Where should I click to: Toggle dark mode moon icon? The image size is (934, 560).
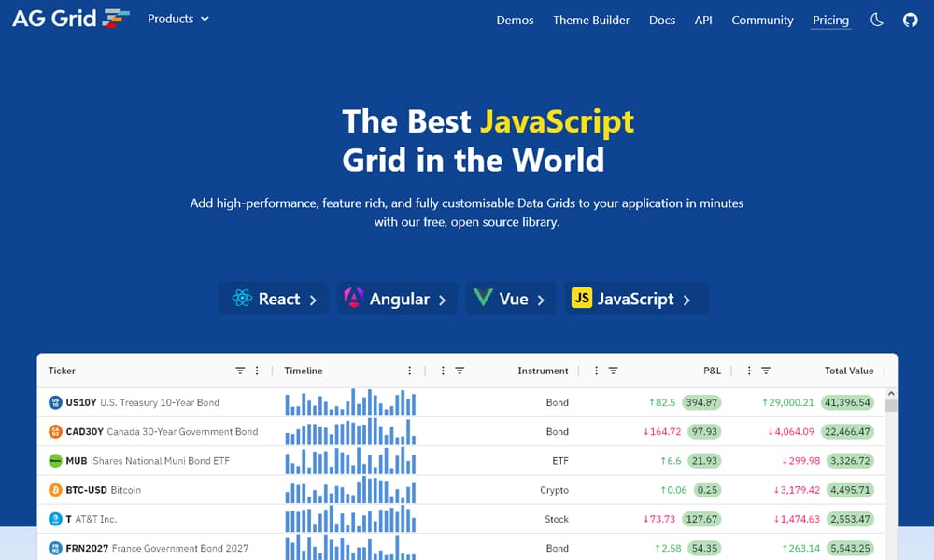point(877,20)
